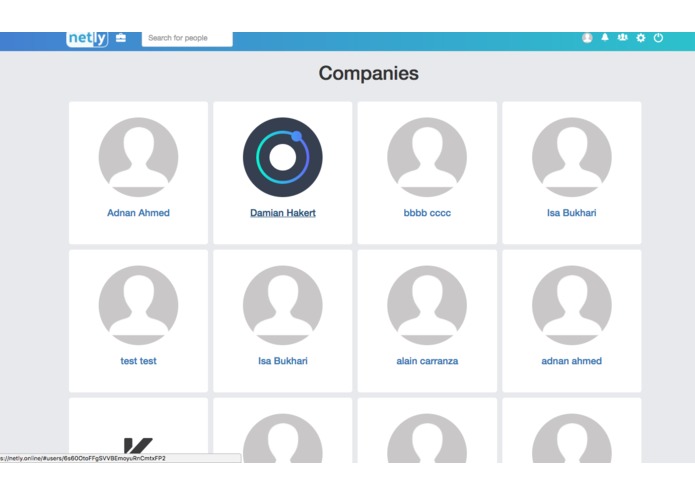This screenshot has width=695, height=494.
Task: Open Damian Hakert profile link
Action: [283, 213]
